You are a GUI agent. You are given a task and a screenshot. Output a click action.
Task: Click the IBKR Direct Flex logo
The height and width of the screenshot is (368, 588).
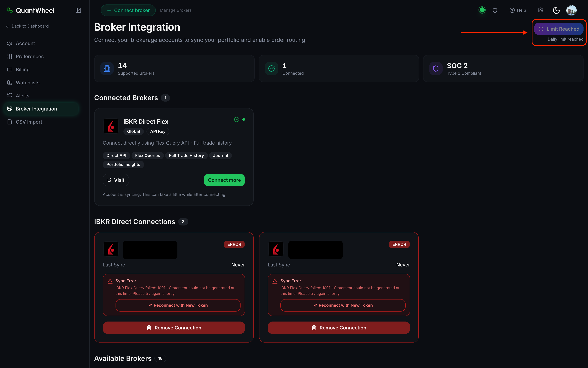pyautogui.click(x=111, y=126)
